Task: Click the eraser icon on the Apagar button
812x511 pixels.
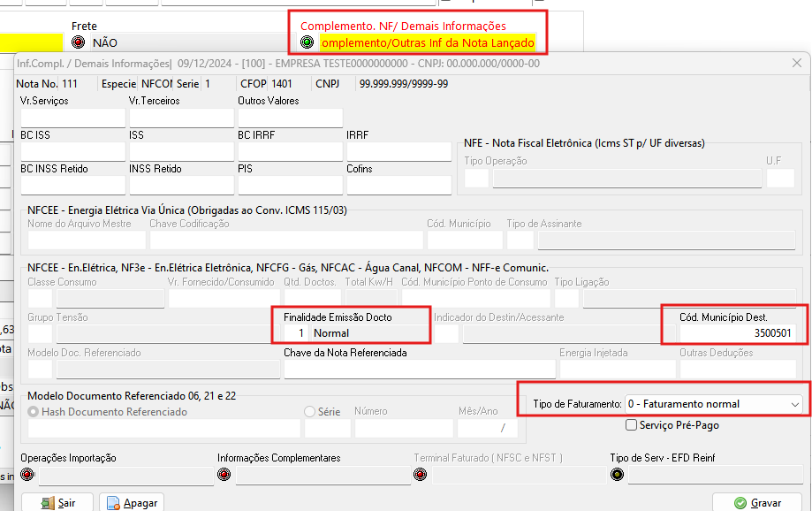Action: point(115,502)
